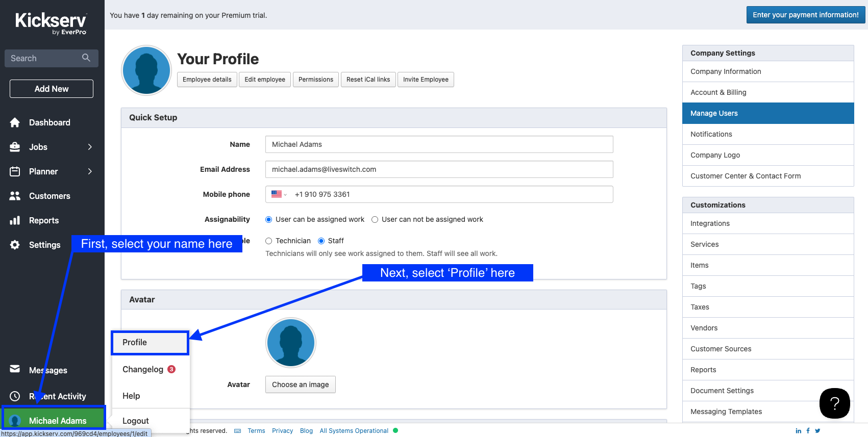Viewport: 868px width, 437px height.
Task: Open Vendors under Customizations
Action: 768,328
